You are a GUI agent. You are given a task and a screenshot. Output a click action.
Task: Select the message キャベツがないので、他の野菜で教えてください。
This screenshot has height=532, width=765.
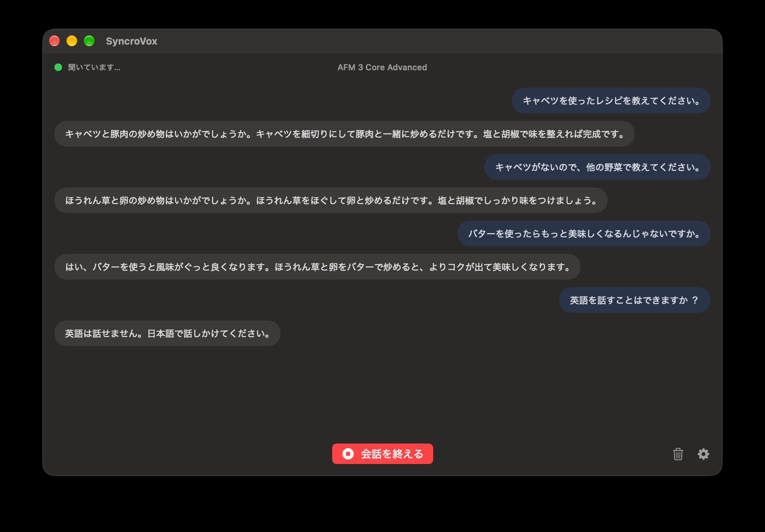(598, 167)
